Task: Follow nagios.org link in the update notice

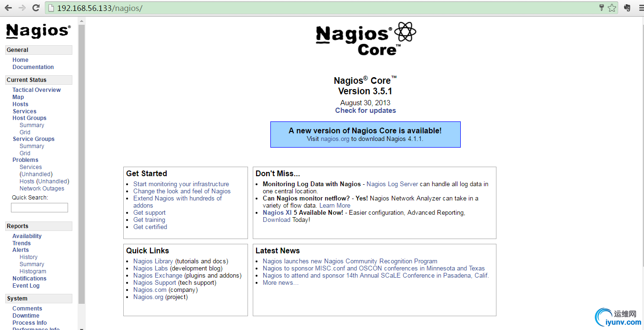Action: [335, 139]
